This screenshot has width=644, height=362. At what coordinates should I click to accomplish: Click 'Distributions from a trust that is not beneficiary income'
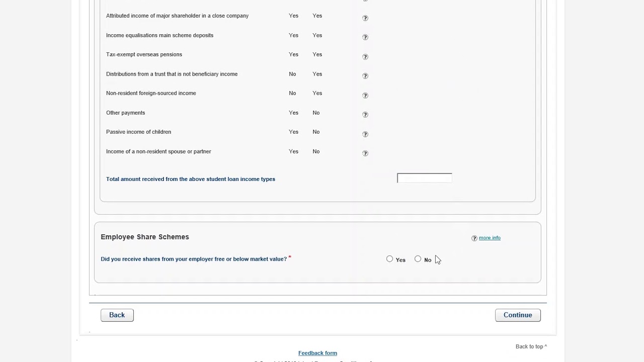point(172,74)
